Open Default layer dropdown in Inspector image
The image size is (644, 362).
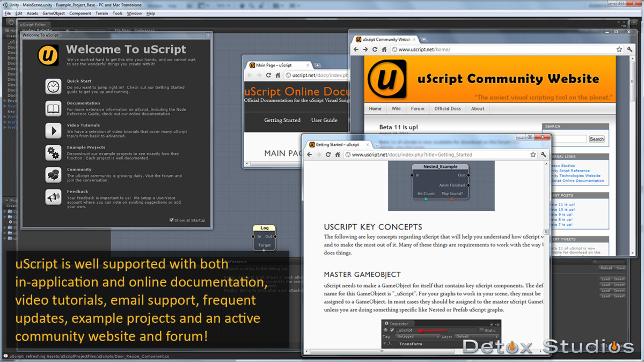tap(477, 336)
